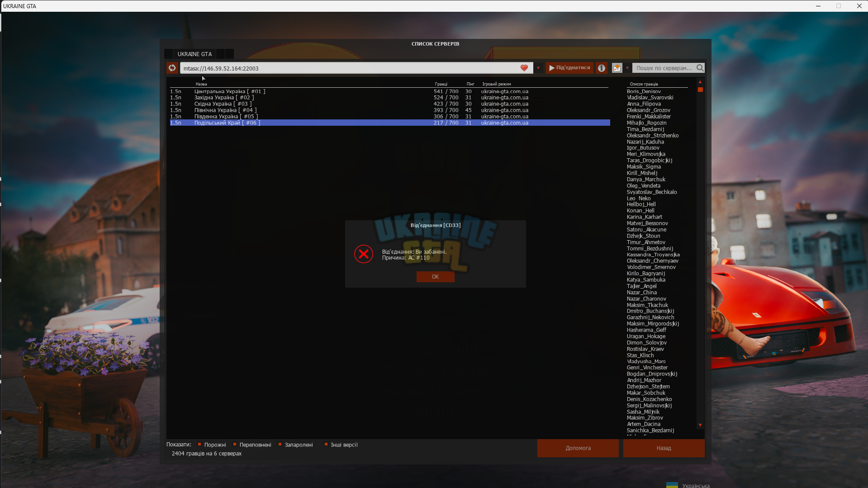Image resolution: width=868 pixels, height=488 pixels.
Task: Select server Західна Україна [ #02 ]
Action: pos(390,98)
